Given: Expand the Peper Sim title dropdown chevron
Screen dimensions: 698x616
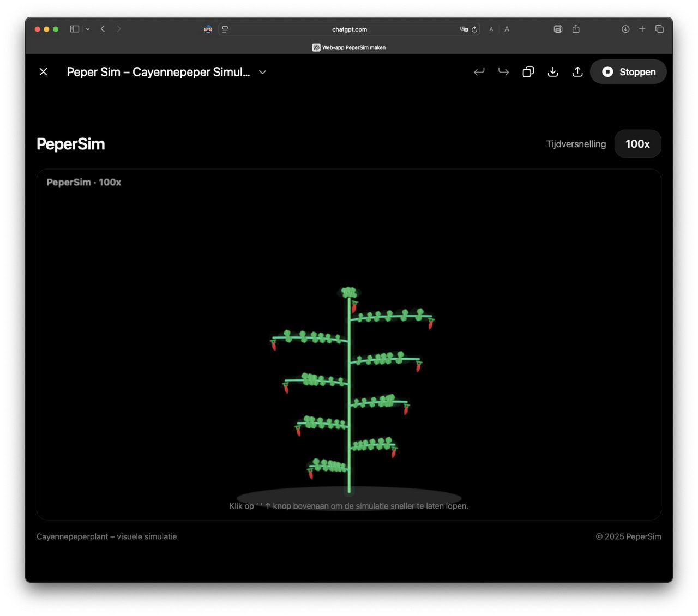Looking at the screenshot, I should pyautogui.click(x=263, y=72).
